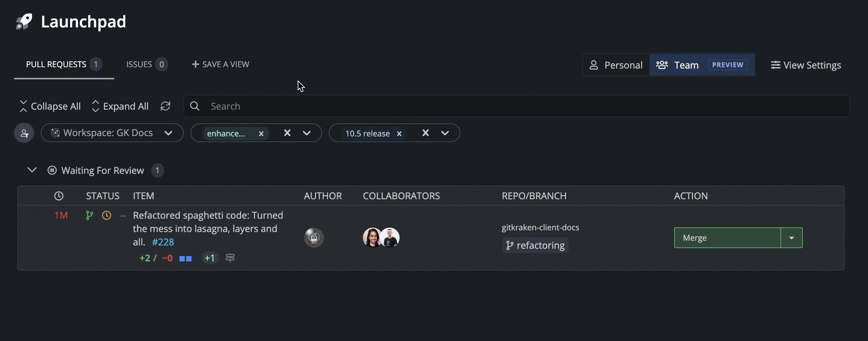Image resolution: width=868 pixels, height=341 pixels.
Task: Click the clock column header icon
Action: click(x=58, y=196)
